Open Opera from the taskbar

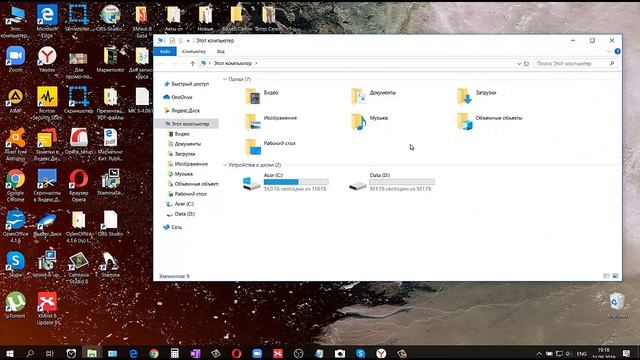pyautogui.click(x=237, y=353)
